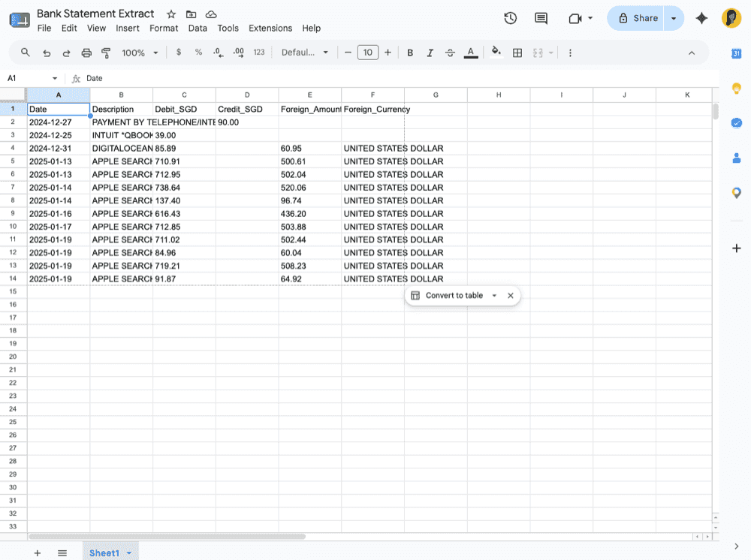Star the Bank Statement Extract document
This screenshot has width=751, height=560.
point(171,14)
